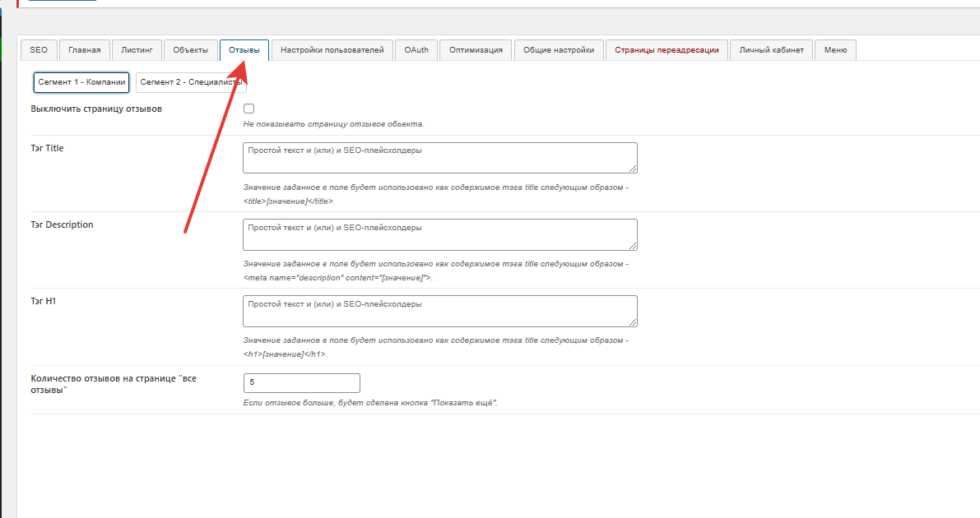Select the Объекты tab
This screenshot has width=980, height=518.
190,50
